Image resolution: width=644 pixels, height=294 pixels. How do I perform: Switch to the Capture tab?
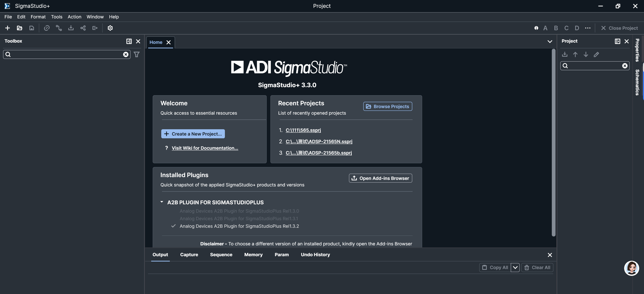[x=189, y=255]
